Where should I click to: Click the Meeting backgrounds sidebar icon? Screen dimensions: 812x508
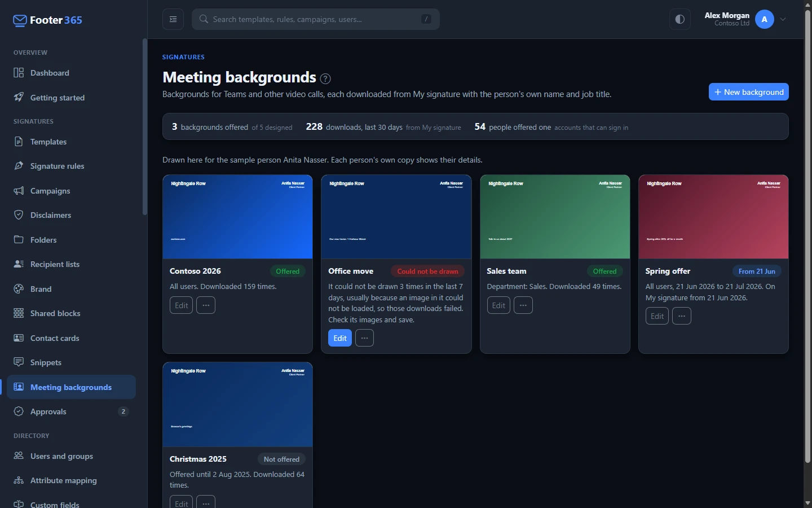(x=19, y=387)
